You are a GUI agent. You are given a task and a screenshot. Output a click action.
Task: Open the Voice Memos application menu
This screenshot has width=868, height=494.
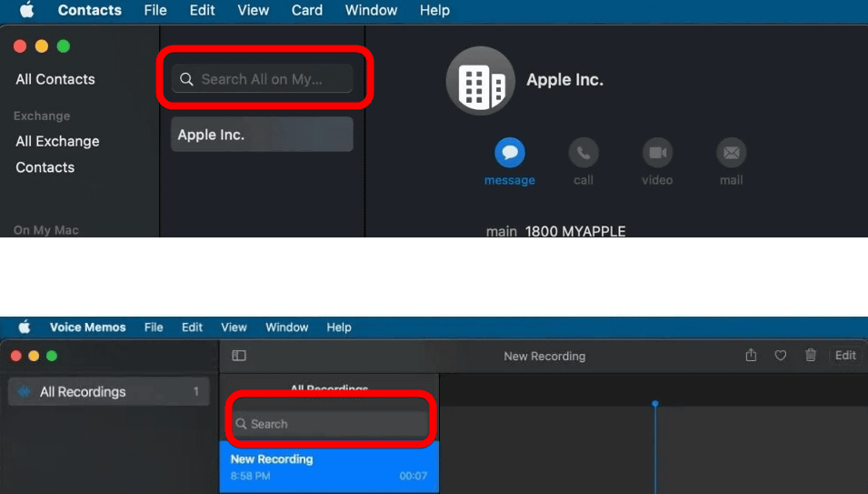coord(88,328)
